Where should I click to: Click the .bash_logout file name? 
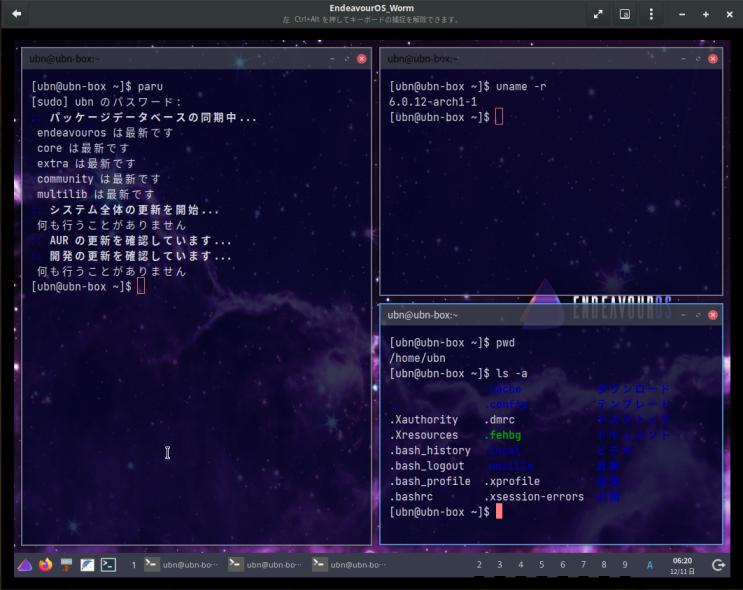tap(427, 466)
